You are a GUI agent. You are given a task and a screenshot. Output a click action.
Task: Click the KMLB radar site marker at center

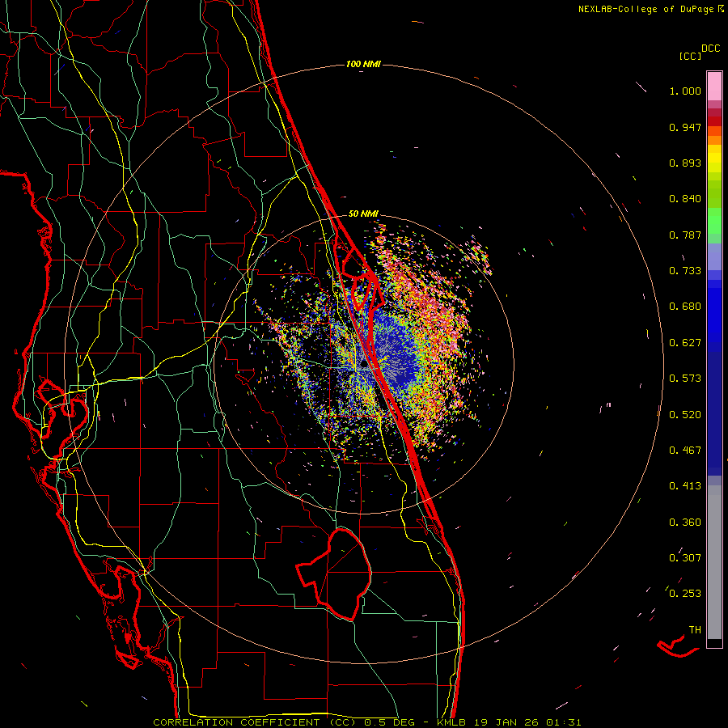pyautogui.click(x=363, y=364)
